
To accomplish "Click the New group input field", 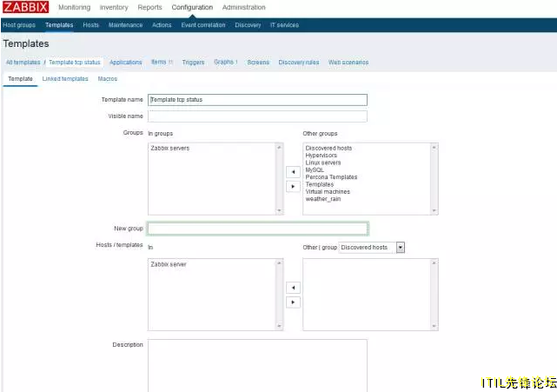I will tap(257, 229).
